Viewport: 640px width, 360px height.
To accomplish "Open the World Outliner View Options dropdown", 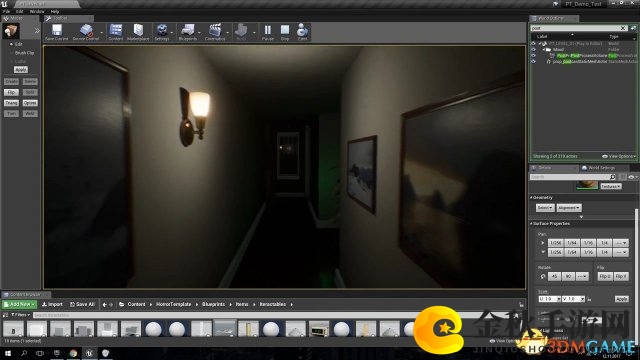I will coord(619,156).
